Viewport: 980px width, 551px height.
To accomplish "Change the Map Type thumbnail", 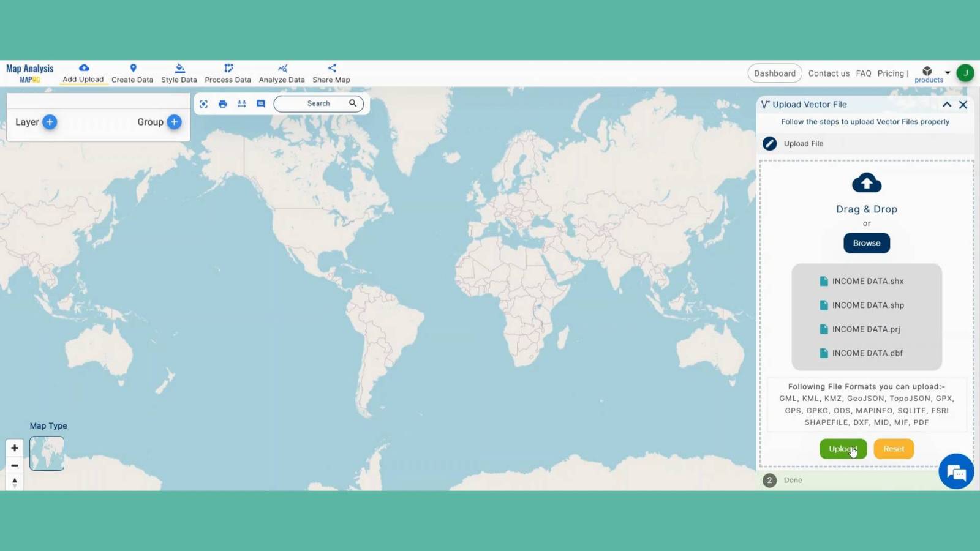I will click(x=47, y=454).
